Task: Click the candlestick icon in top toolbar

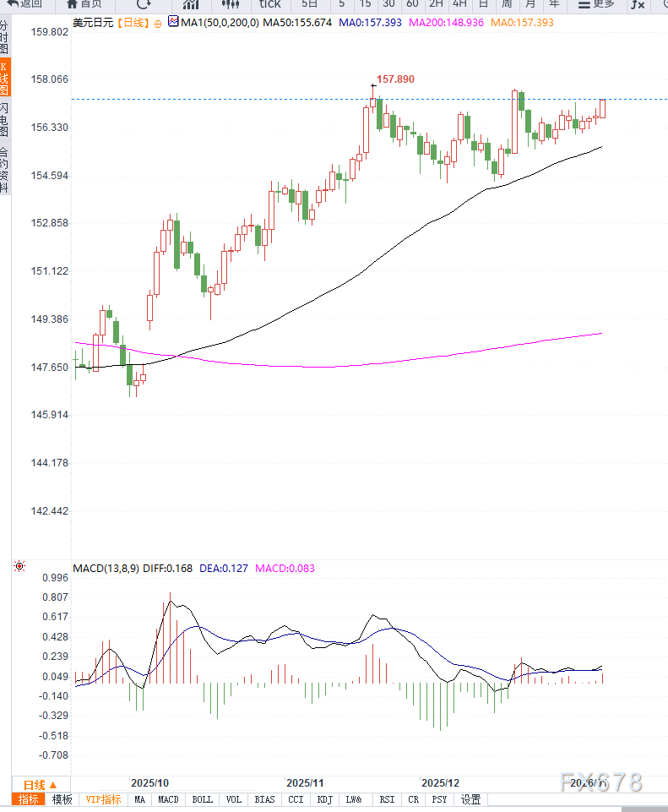Action: tap(231, 4)
